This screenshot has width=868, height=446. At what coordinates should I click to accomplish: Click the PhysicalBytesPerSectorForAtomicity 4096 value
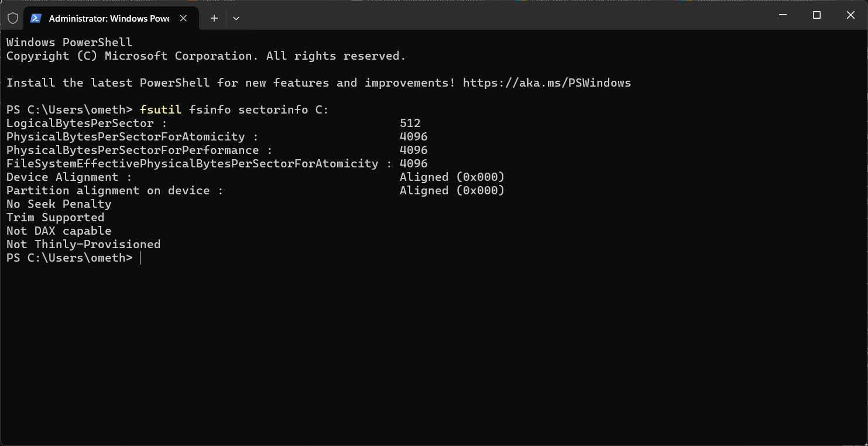(x=414, y=136)
